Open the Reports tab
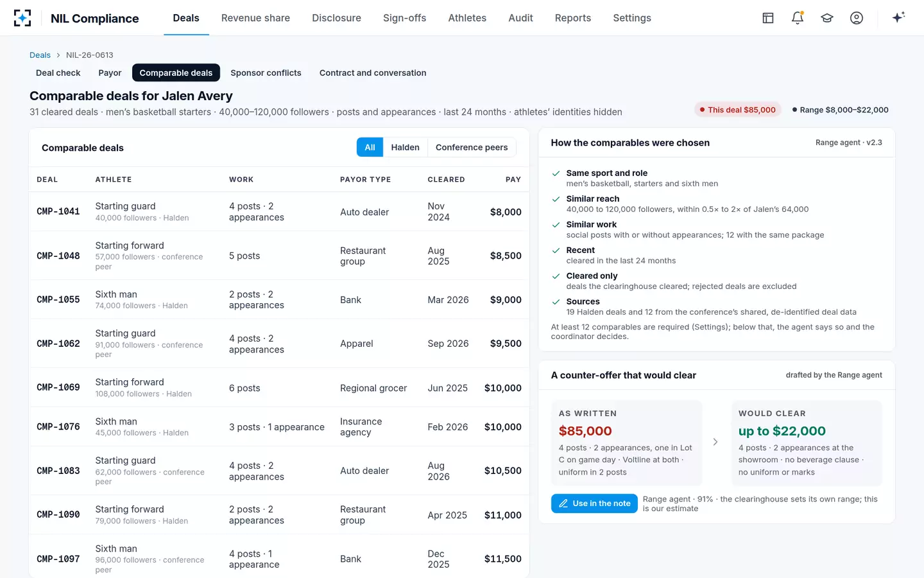The image size is (924, 578). (x=573, y=18)
